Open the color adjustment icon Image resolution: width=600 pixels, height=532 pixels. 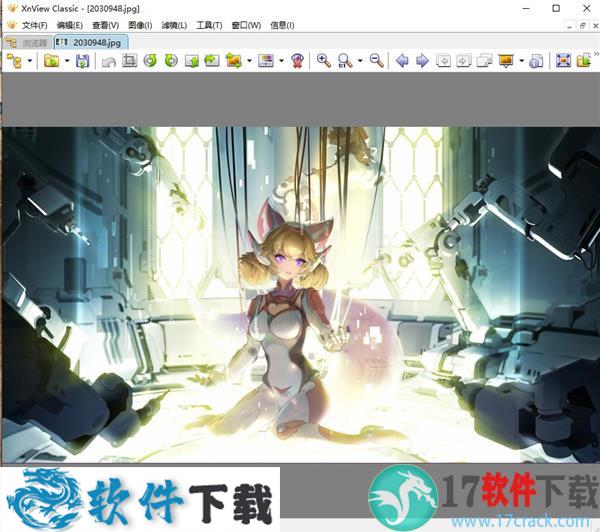266,60
